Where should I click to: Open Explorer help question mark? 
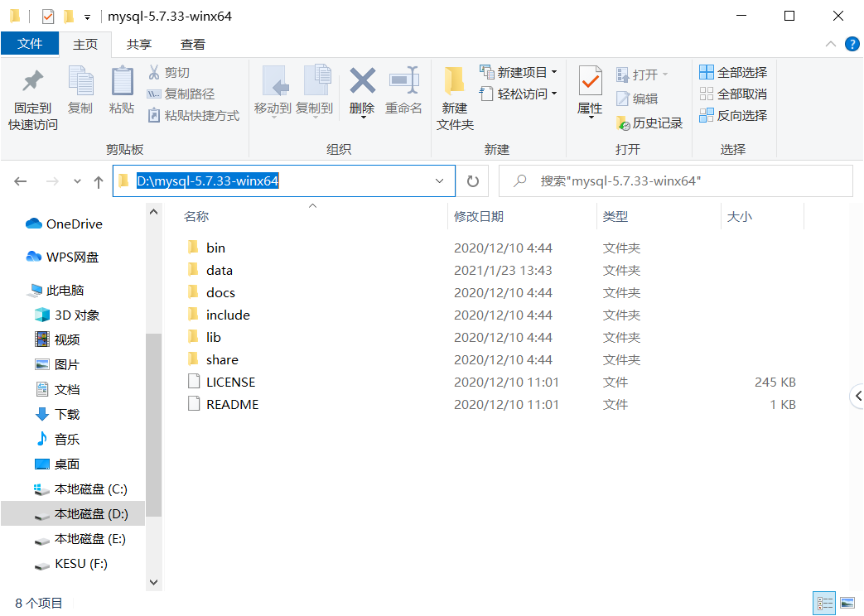(x=852, y=44)
